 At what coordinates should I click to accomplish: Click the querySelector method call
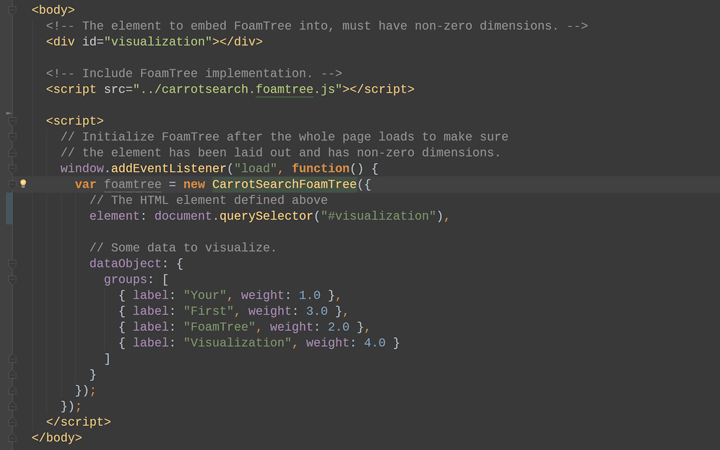(x=264, y=216)
